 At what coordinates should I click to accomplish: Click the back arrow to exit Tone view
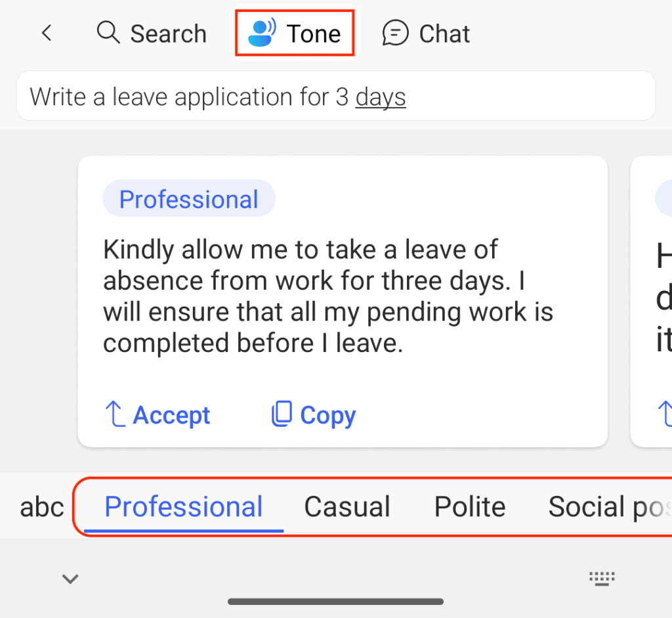tap(47, 33)
